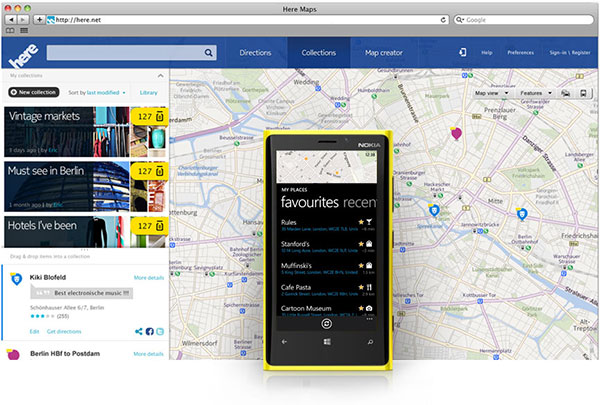Click the purple pin on the map
600x405 pixels.
(x=456, y=133)
